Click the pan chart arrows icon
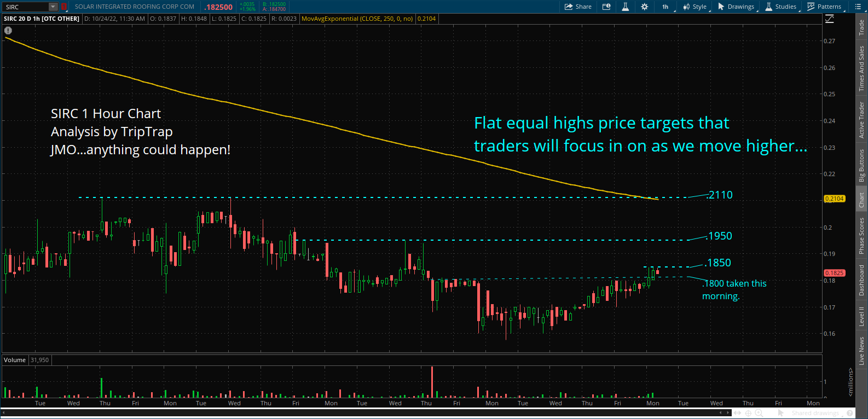 click(737, 413)
